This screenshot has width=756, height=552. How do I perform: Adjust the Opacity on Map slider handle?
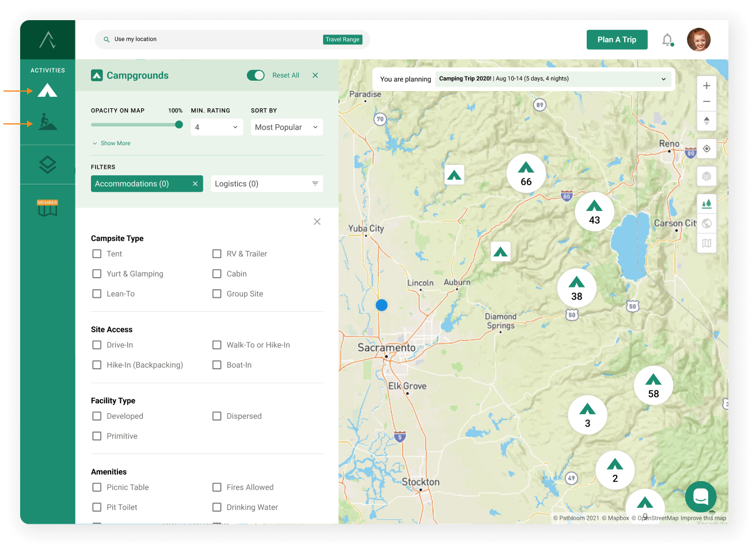pos(179,125)
